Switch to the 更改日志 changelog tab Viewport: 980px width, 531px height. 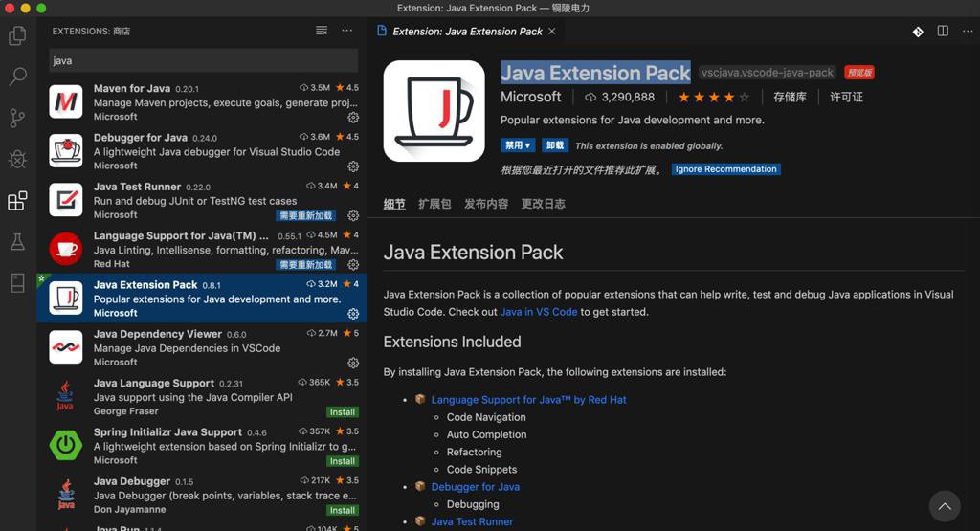click(x=544, y=204)
